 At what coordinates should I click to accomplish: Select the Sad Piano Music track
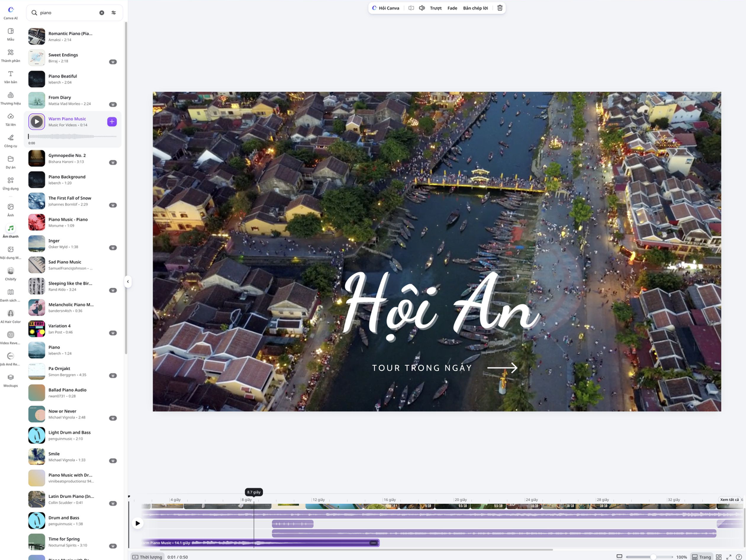pos(72,265)
